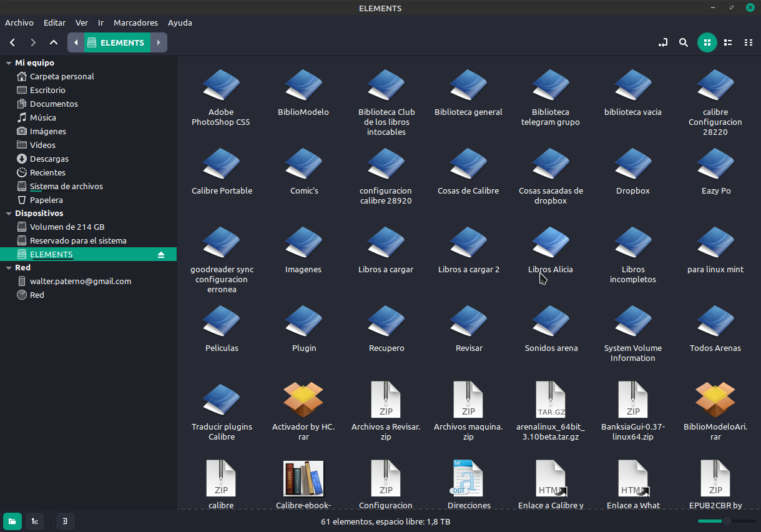
Task: Collapse the Mi equipo section
Action: click(8, 63)
